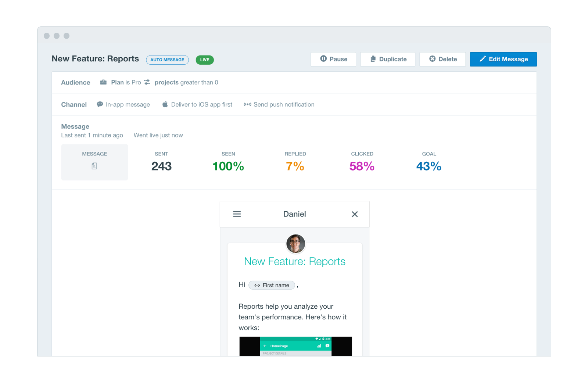Click the teal preview heading 'New Feature: Reports'
This screenshot has height=366, width=588.
(295, 261)
